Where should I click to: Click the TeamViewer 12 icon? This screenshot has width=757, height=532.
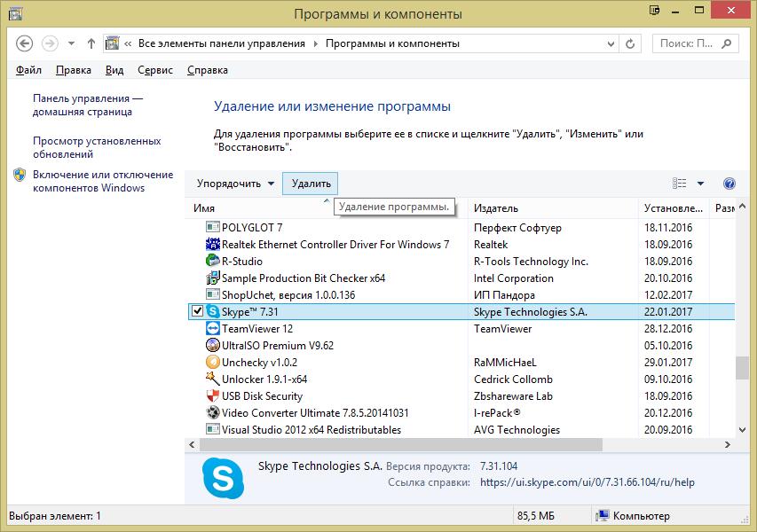pyautogui.click(x=212, y=328)
